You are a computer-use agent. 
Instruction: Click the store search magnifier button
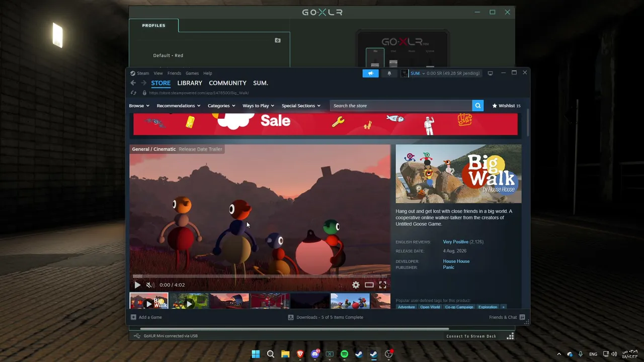[x=477, y=106]
